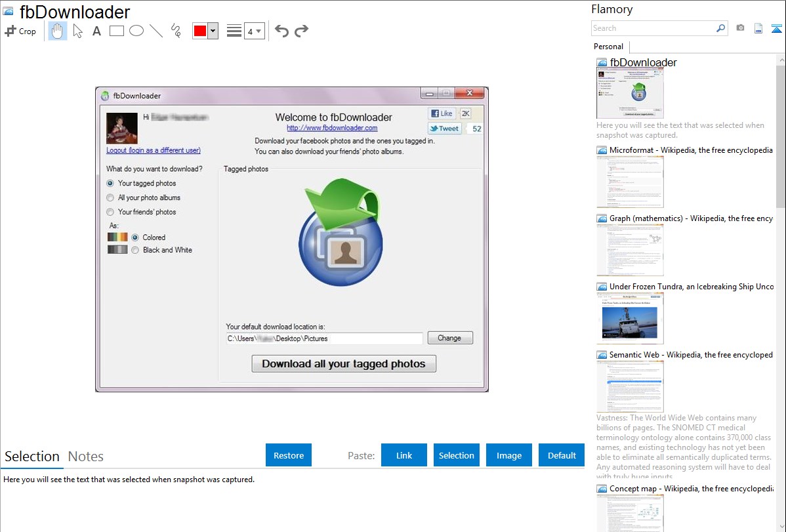This screenshot has width=786, height=532.
Task: Redo the last annotation
Action: 301,31
